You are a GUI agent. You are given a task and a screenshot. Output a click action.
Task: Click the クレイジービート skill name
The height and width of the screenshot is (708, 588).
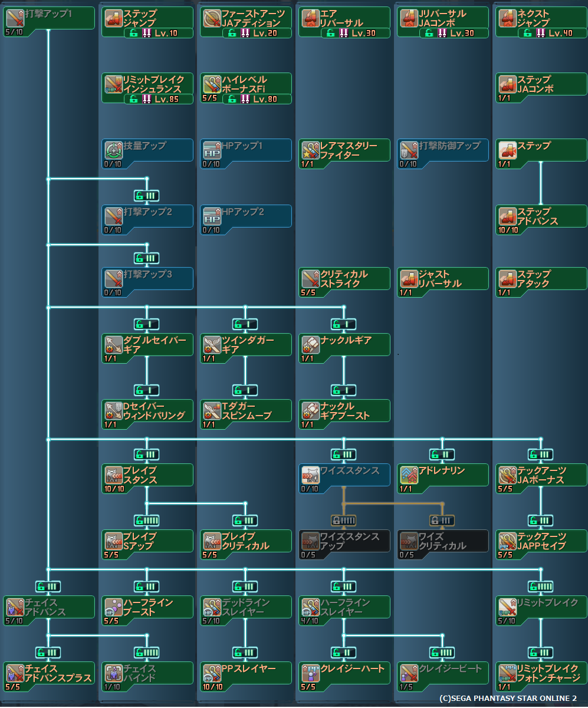click(x=450, y=669)
